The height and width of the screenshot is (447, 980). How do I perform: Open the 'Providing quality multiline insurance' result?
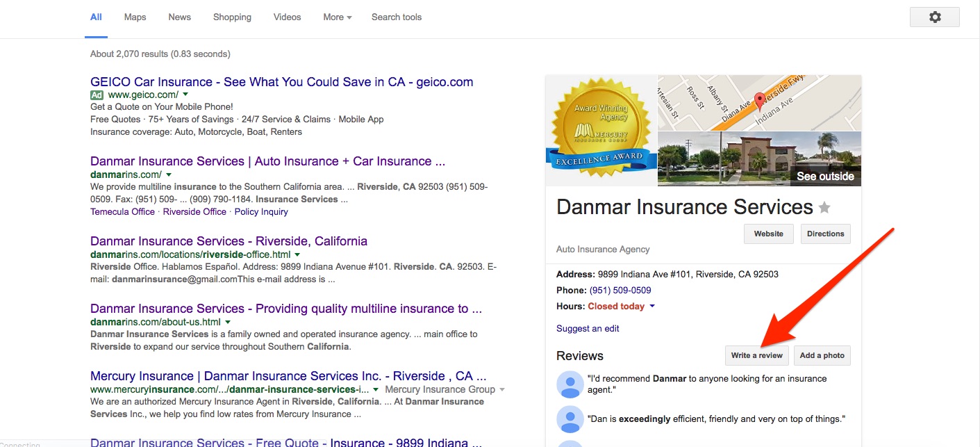pyautogui.click(x=286, y=309)
